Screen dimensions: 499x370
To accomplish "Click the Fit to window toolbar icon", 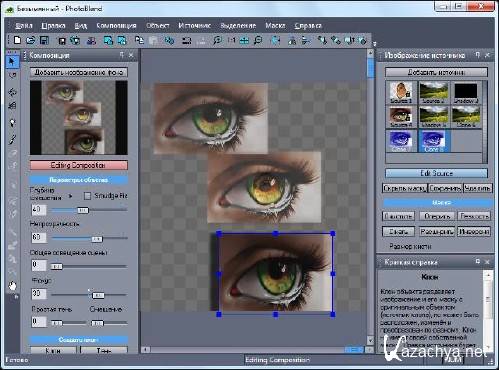I will pyautogui.click(x=244, y=40).
